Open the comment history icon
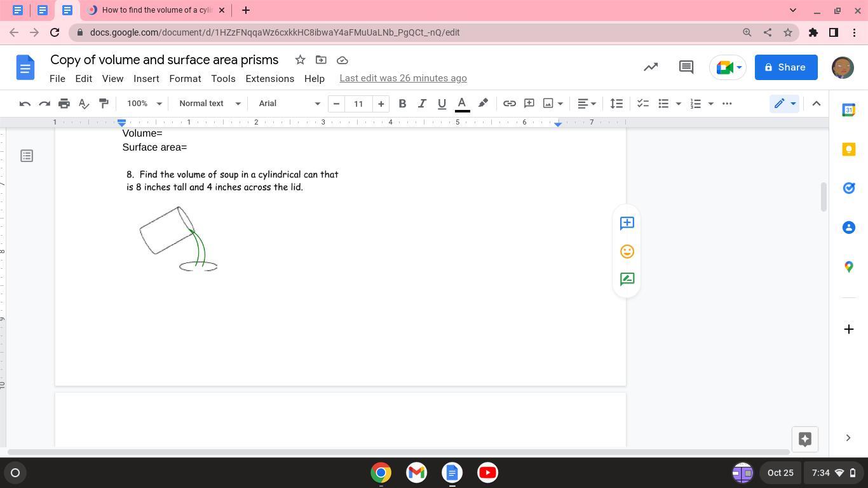This screenshot has width=868, height=488. (x=686, y=67)
